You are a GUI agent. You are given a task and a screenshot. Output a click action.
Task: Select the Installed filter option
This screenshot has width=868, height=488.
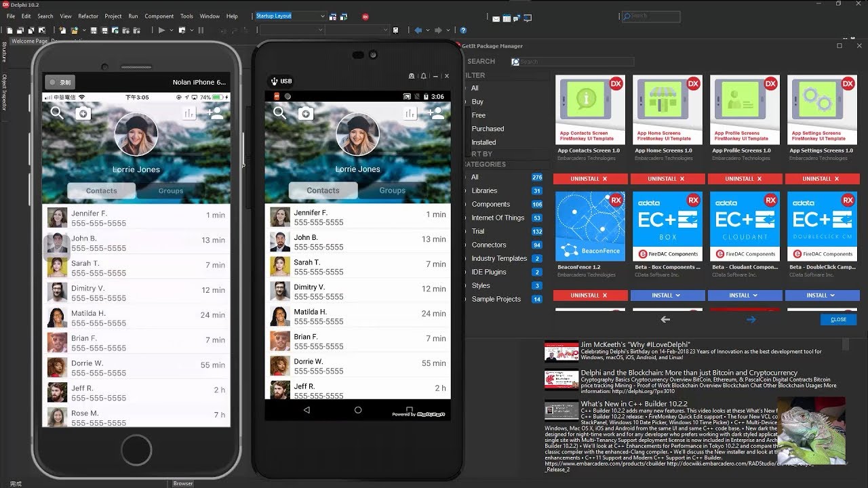pos(484,142)
